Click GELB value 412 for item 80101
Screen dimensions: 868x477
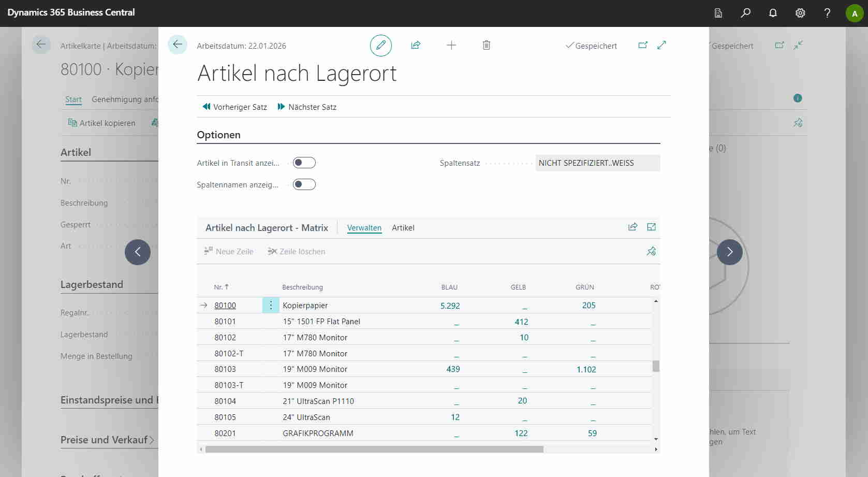click(521, 322)
